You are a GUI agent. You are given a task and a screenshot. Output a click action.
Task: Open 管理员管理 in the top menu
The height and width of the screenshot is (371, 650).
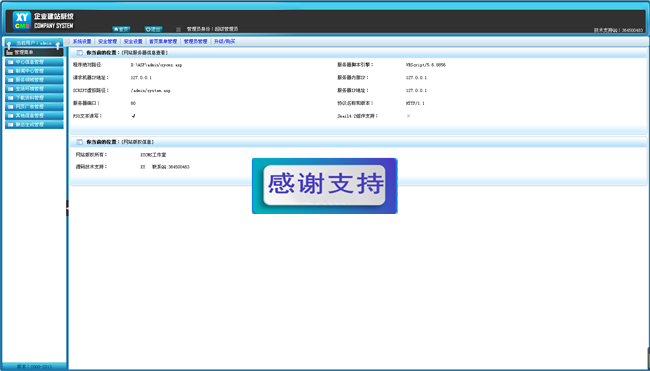click(195, 41)
